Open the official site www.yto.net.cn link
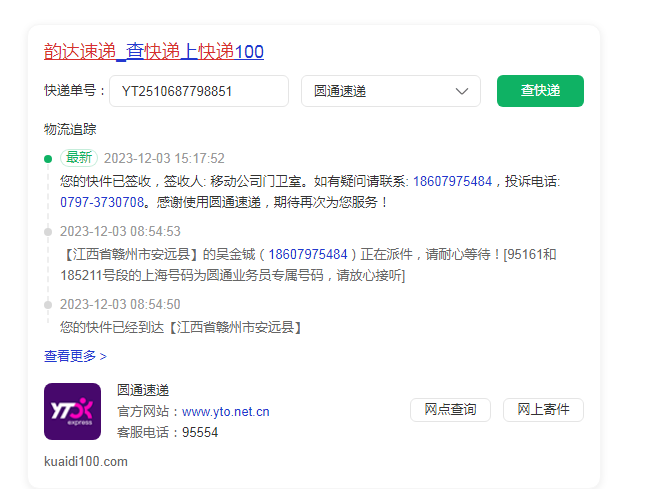656x489 pixels. pyautogui.click(x=226, y=412)
